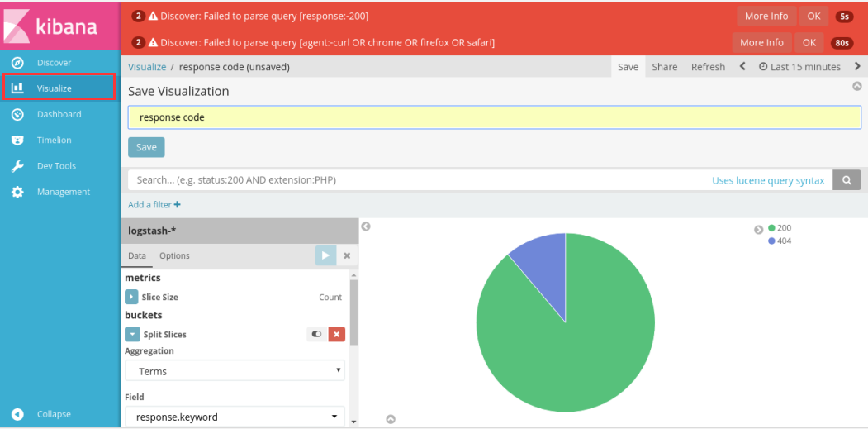Viewport: 868px width, 429px height.
Task: Discard changes with gray X button
Action: (347, 255)
